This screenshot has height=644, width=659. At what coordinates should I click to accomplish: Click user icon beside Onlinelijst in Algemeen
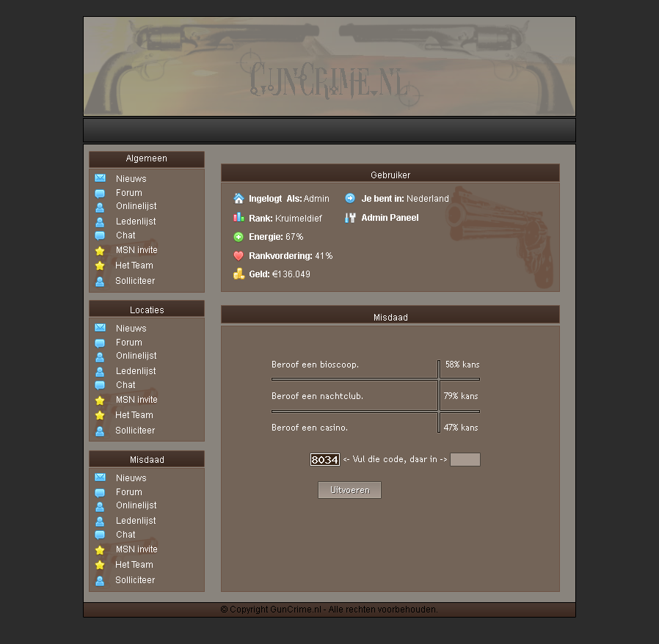pyautogui.click(x=100, y=208)
